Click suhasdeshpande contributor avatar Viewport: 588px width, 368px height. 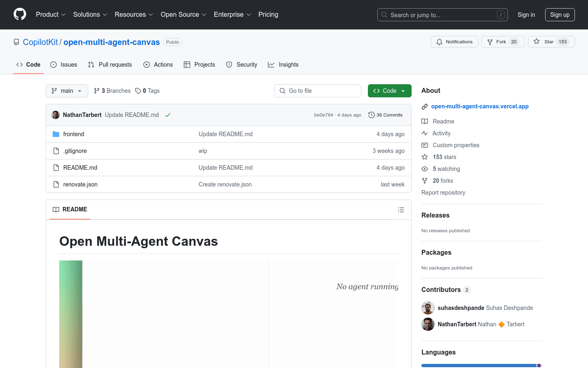coord(428,308)
